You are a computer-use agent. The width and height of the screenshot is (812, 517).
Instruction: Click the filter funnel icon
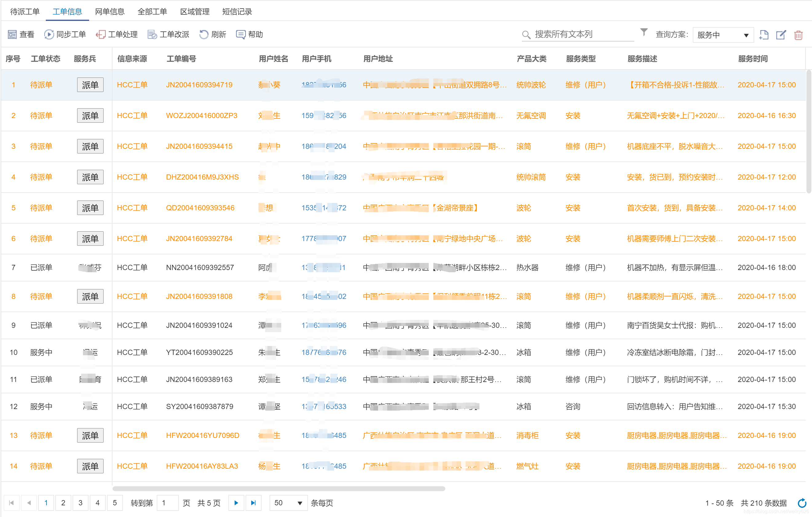pyautogui.click(x=644, y=32)
